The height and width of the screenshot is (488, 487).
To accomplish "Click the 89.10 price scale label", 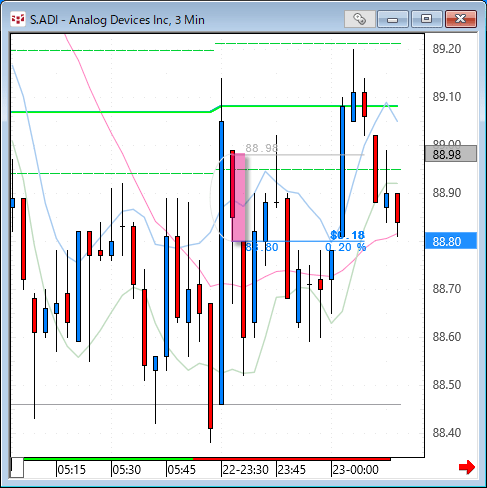I will [447, 97].
